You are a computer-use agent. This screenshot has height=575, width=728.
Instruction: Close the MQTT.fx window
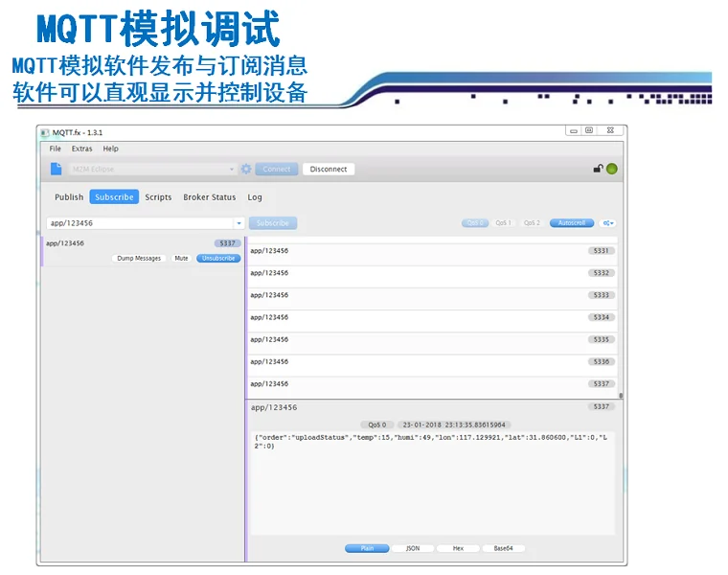[610, 130]
